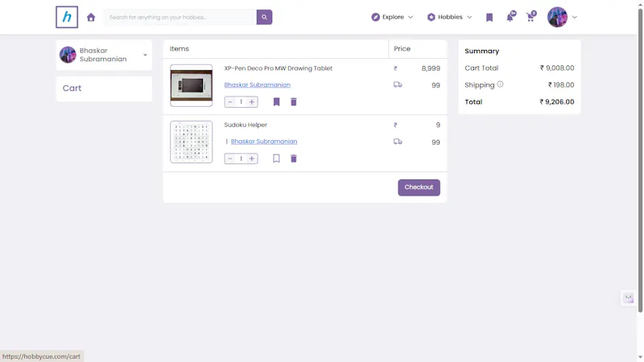Open the Hobbies menu
644x362 pixels.
[450, 17]
